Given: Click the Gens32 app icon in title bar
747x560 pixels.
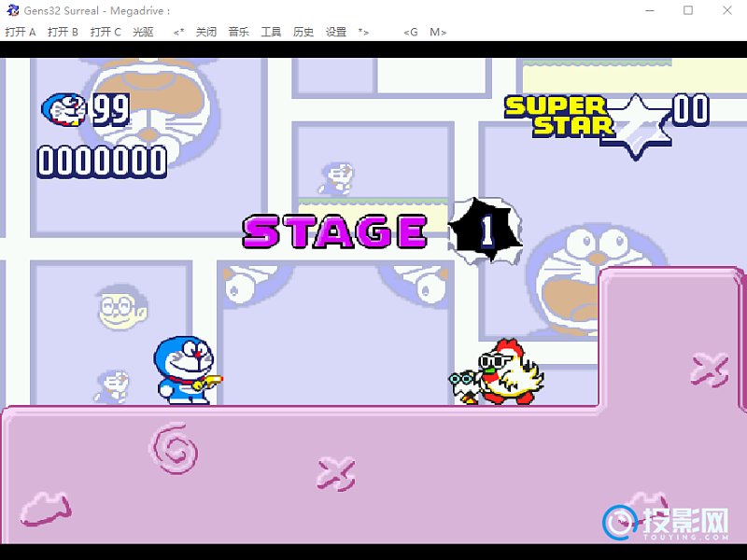Looking at the screenshot, I should (12, 10).
